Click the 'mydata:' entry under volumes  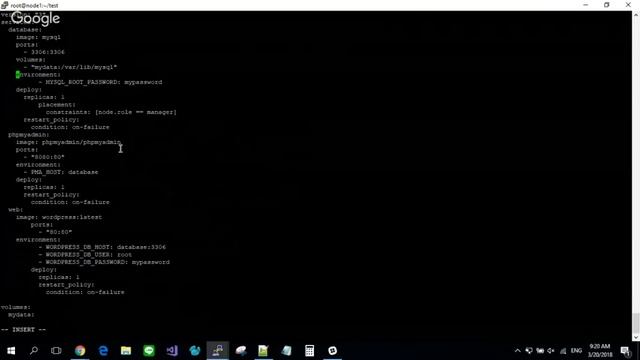click(x=21, y=315)
